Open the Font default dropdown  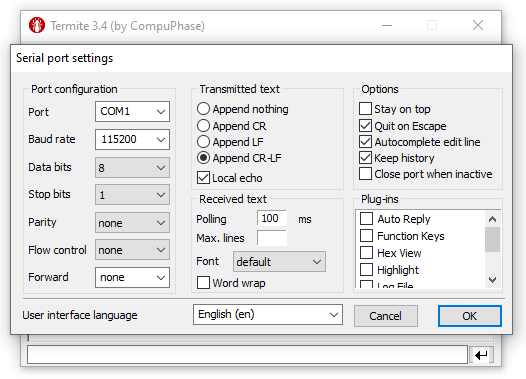point(279,262)
